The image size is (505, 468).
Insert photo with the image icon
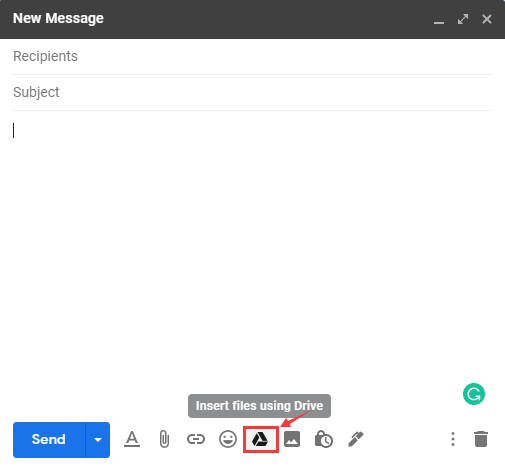click(292, 439)
